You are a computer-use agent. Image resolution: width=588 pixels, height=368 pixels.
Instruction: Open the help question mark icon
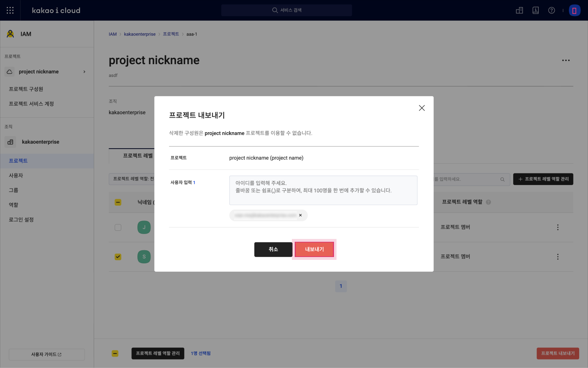[x=552, y=10]
